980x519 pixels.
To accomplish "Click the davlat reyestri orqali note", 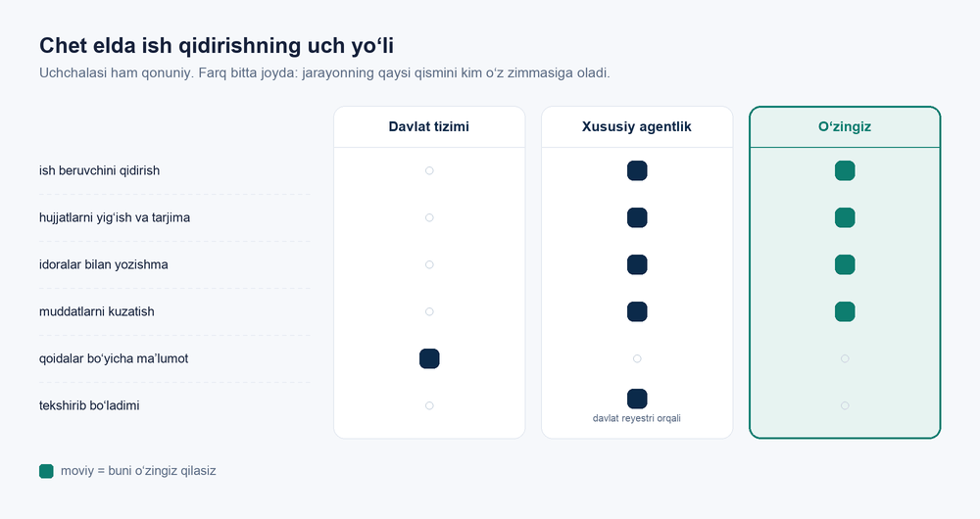I will (636, 418).
